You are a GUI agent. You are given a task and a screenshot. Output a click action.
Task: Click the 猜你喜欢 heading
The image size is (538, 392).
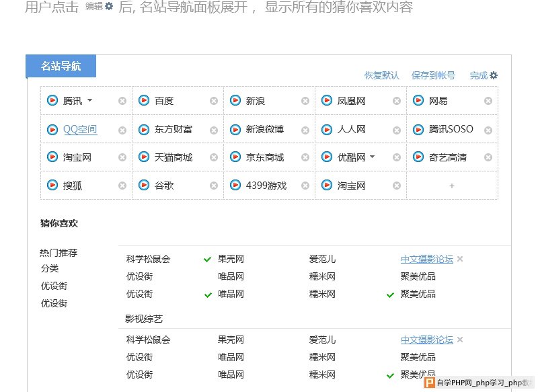point(59,223)
